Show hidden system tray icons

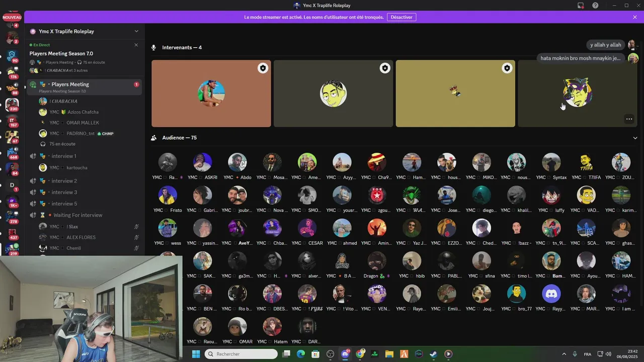563,354
